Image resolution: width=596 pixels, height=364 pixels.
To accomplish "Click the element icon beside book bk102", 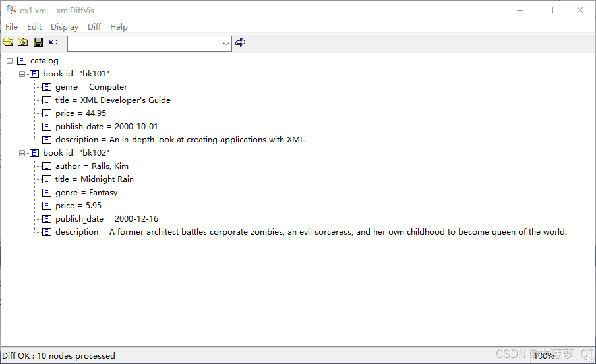I will (34, 153).
